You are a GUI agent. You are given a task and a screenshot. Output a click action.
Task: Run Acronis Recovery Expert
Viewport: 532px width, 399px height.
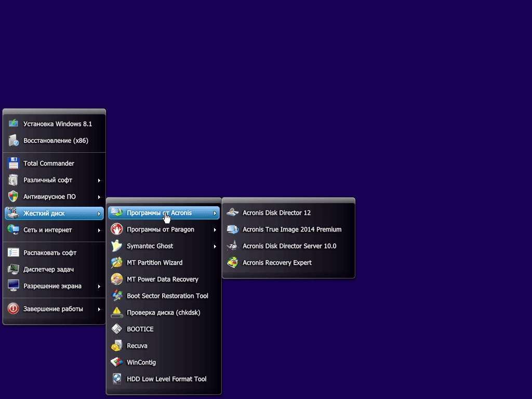click(288, 262)
